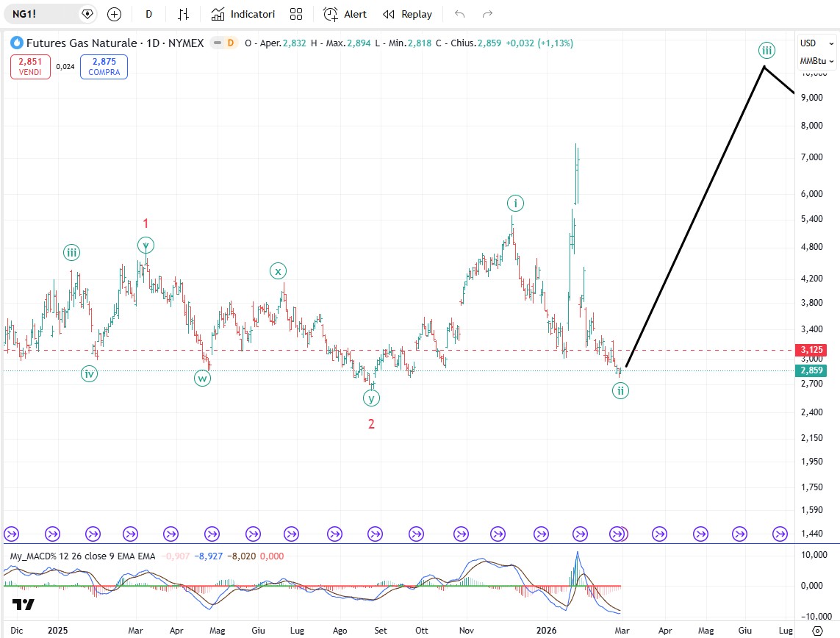
Task: Click the TradingView logo
Action: [23, 605]
